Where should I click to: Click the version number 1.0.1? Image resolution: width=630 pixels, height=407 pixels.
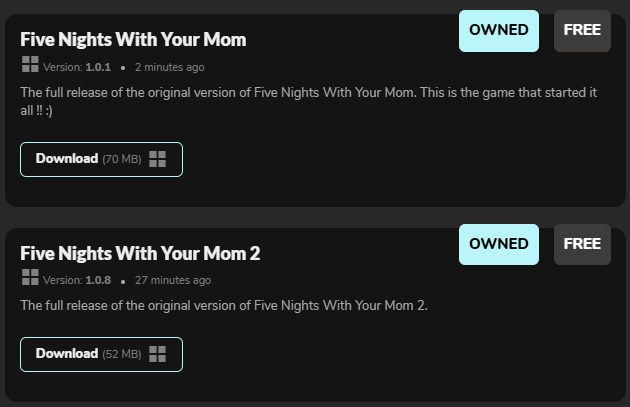(98, 67)
